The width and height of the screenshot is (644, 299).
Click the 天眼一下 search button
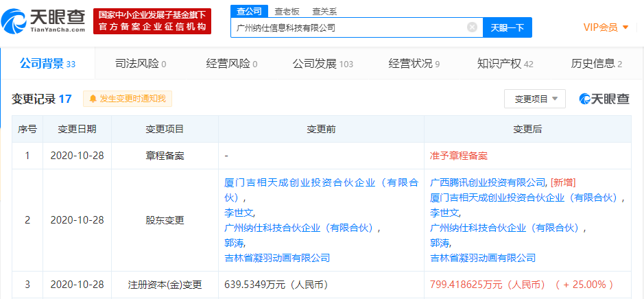coord(508,27)
